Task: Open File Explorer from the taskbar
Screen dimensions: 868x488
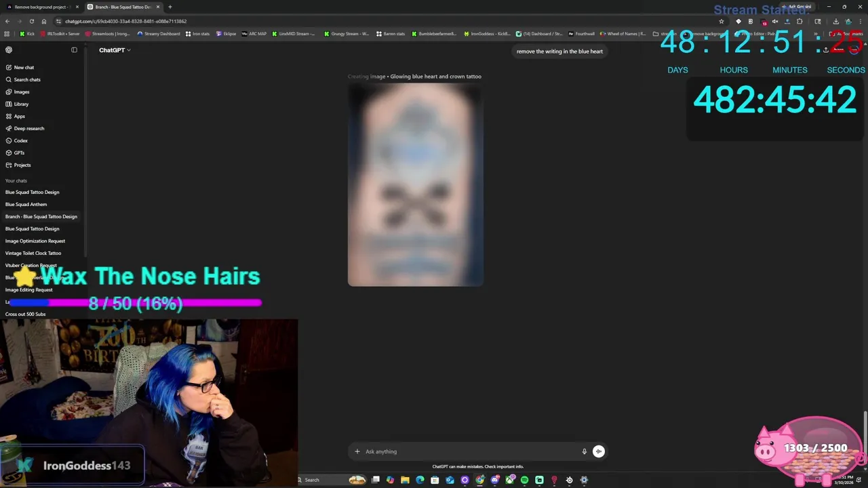Action: [x=405, y=480]
